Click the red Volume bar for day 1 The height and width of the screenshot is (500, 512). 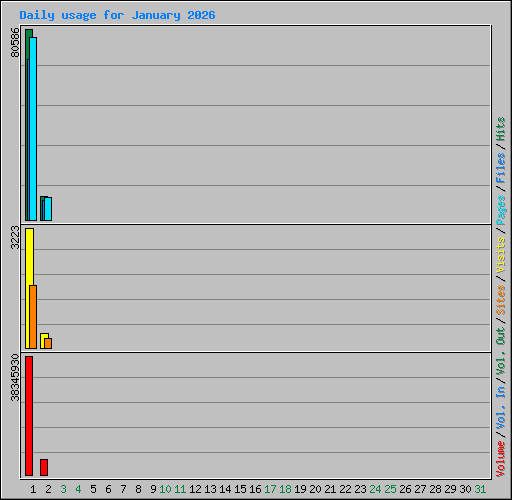click(29, 416)
